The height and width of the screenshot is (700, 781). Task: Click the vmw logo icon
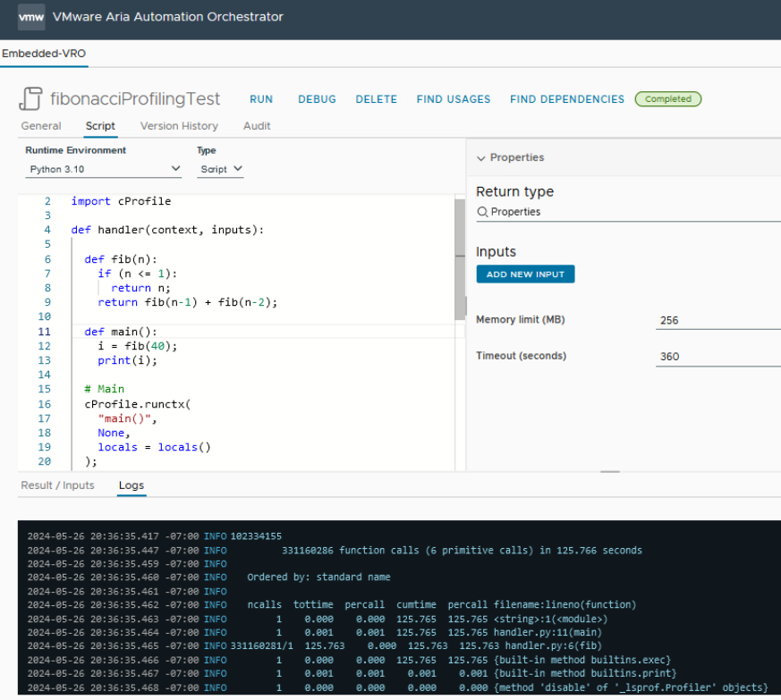tap(31, 17)
